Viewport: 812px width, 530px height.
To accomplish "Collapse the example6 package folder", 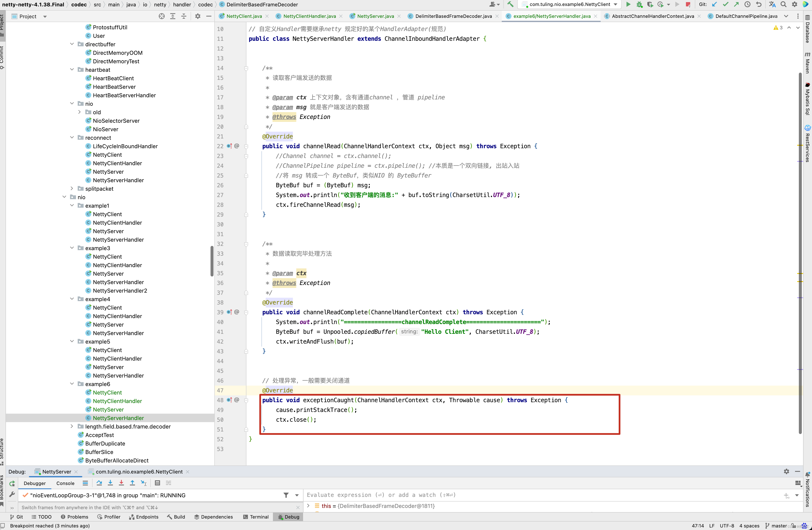I will click(72, 384).
